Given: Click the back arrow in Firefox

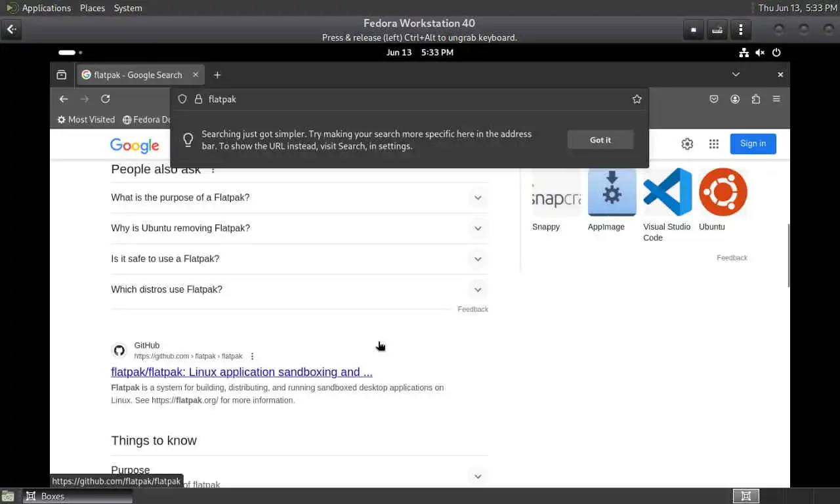Looking at the screenshot, I should [x=64, y=99].
